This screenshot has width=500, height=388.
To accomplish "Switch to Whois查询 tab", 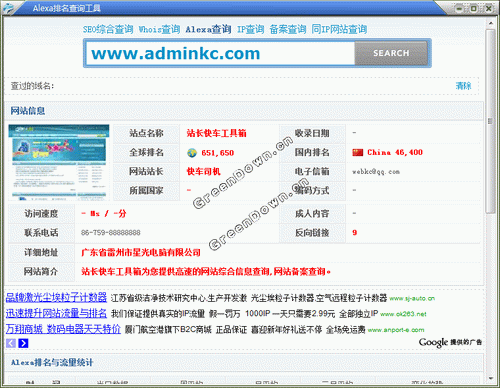I will coord(159,29).
